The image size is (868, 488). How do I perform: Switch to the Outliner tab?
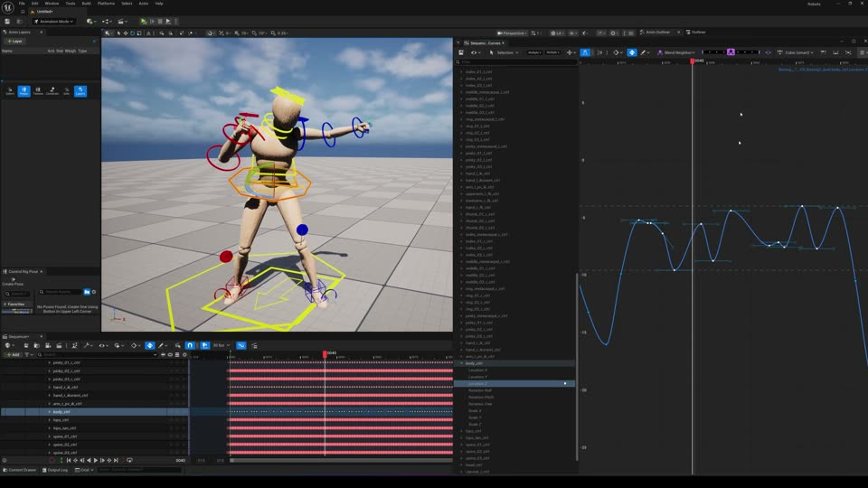(696, 33)
